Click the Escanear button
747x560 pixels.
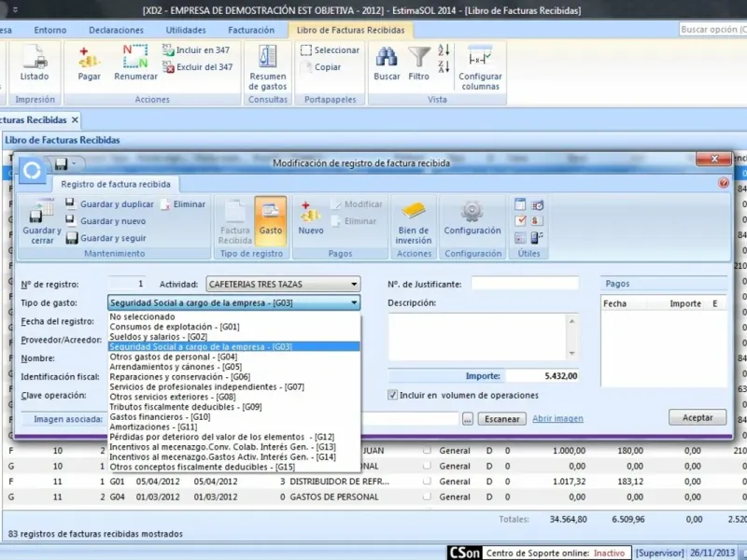502,419
